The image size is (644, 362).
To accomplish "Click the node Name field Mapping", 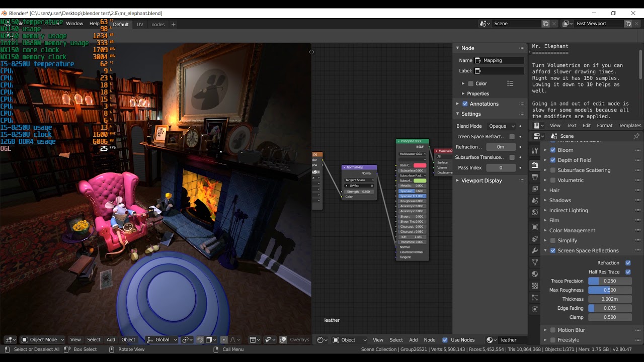I will coord(499,60).
